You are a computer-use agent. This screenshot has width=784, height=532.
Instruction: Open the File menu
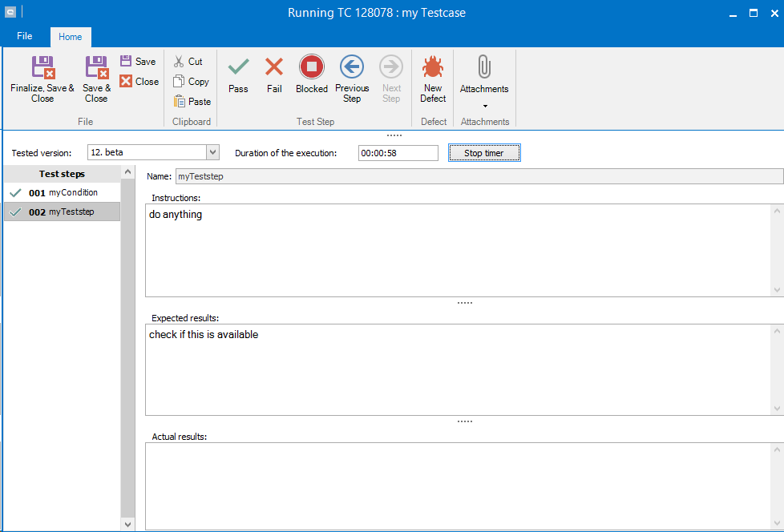pos(25,36)
